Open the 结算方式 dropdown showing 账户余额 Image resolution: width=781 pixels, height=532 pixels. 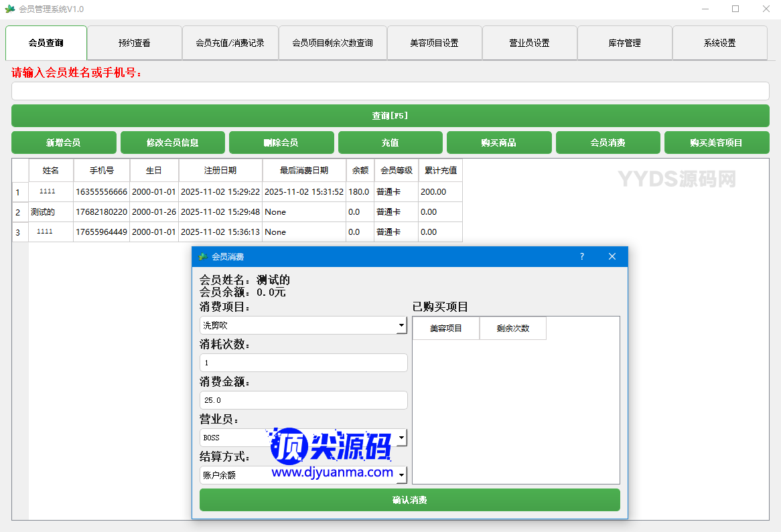click(x=303, y=475)
